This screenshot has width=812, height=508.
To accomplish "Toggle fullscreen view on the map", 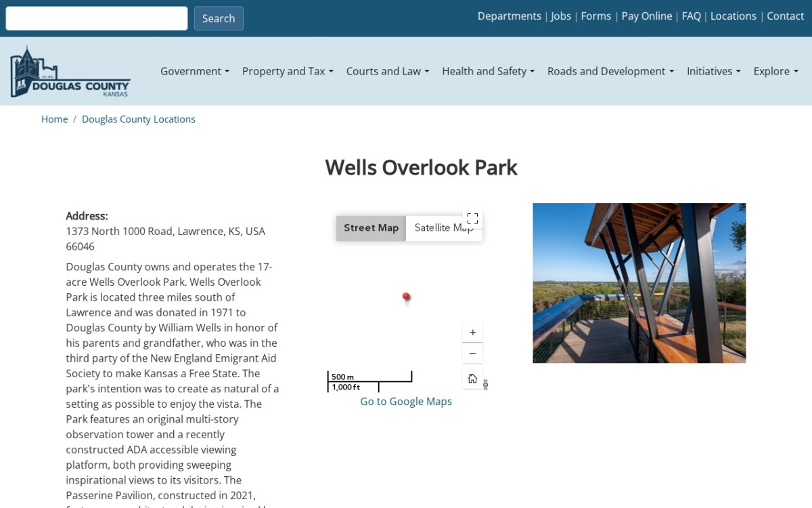I will click(473, 218).
